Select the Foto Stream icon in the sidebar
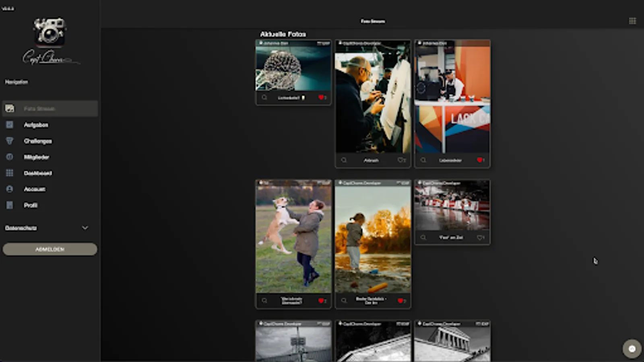644x362 pixels. 9,108
